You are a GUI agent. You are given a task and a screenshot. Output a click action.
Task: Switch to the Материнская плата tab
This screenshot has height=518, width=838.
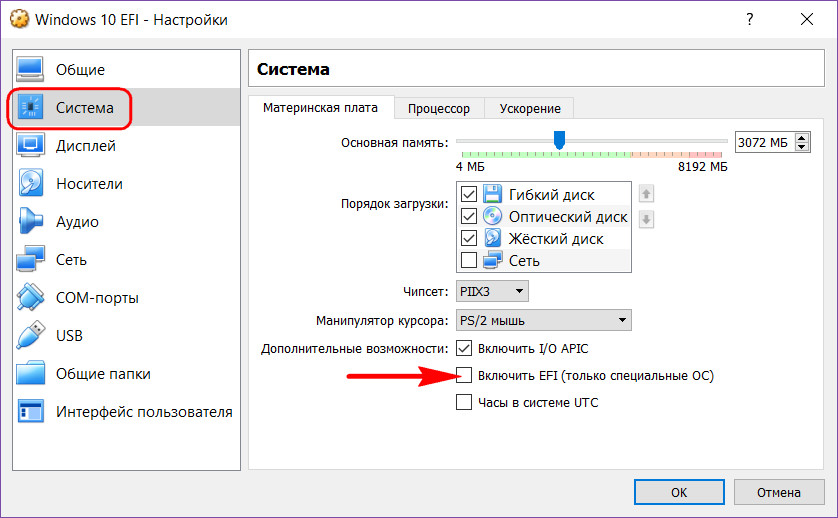pos(321,108)
